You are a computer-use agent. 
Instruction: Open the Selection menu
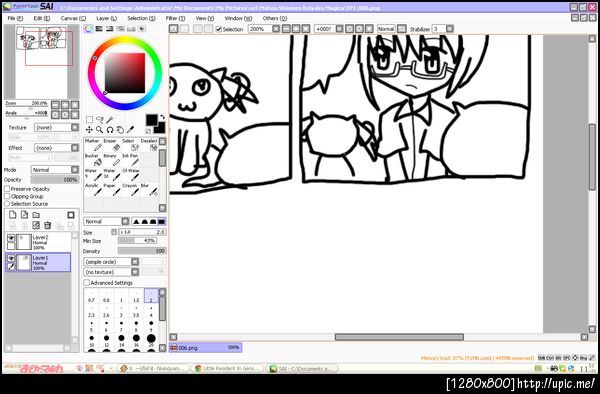(x=141, y=18)
